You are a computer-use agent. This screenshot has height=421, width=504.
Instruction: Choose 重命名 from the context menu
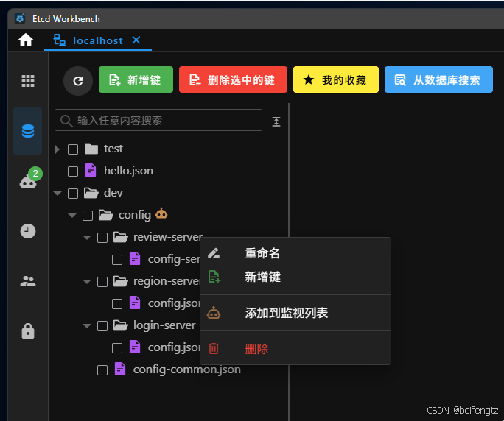295,253
